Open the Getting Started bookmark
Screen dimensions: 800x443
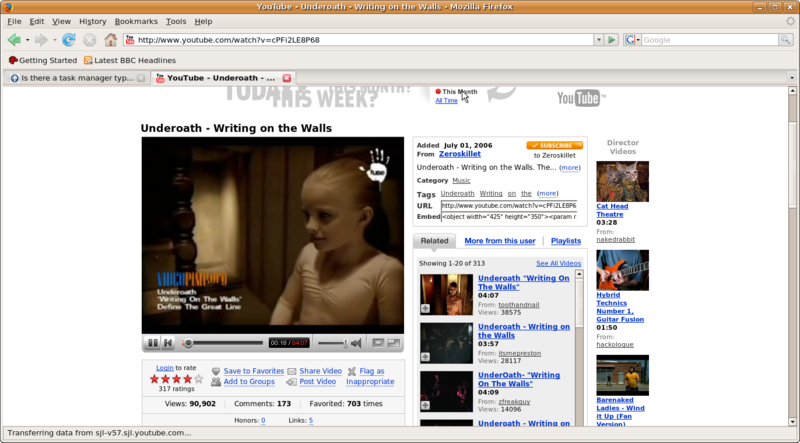pyautogui.click(x=43, y=60)
